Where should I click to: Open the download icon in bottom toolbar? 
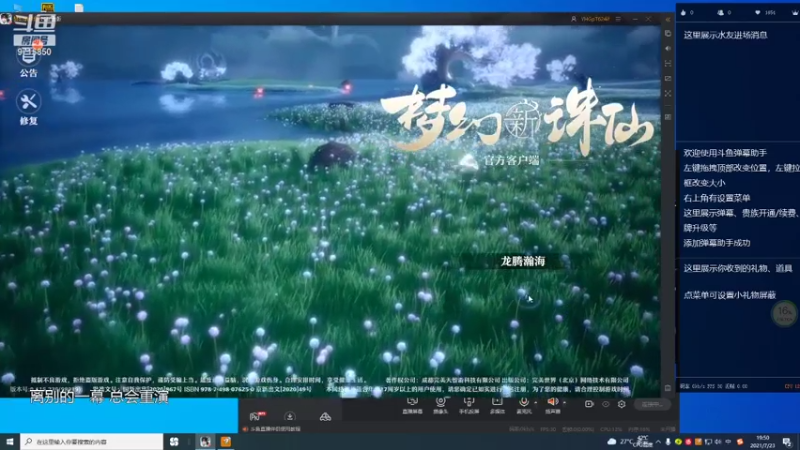pyautogui.click(x=290, y=417)
